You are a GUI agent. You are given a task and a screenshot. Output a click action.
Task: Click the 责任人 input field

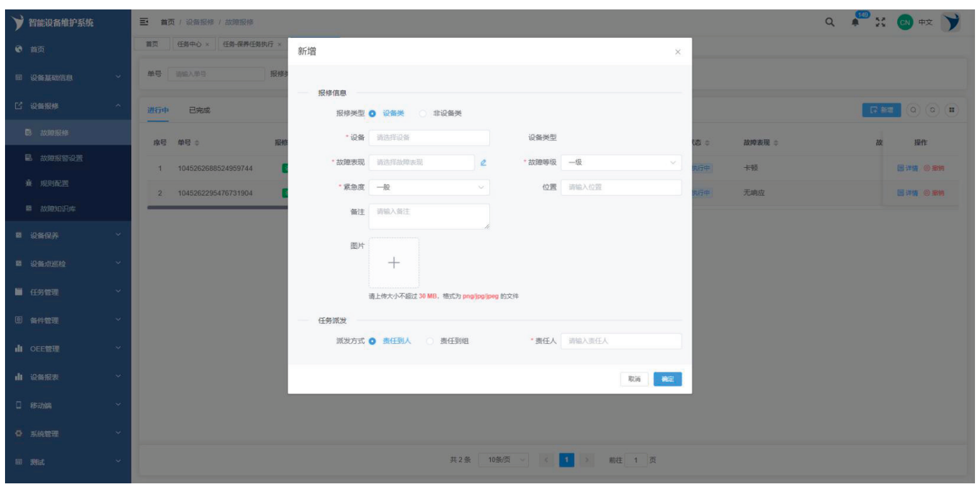point(621,341)
